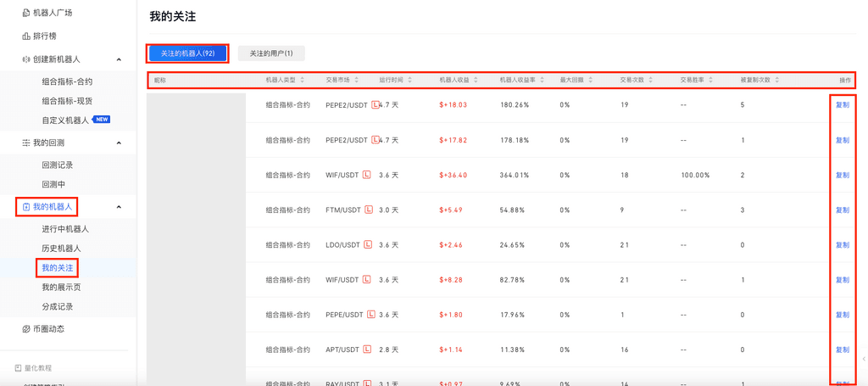Click 复制 for the first PEPE2/USDT robot
The image size is (868, 386).
(842, 105)
